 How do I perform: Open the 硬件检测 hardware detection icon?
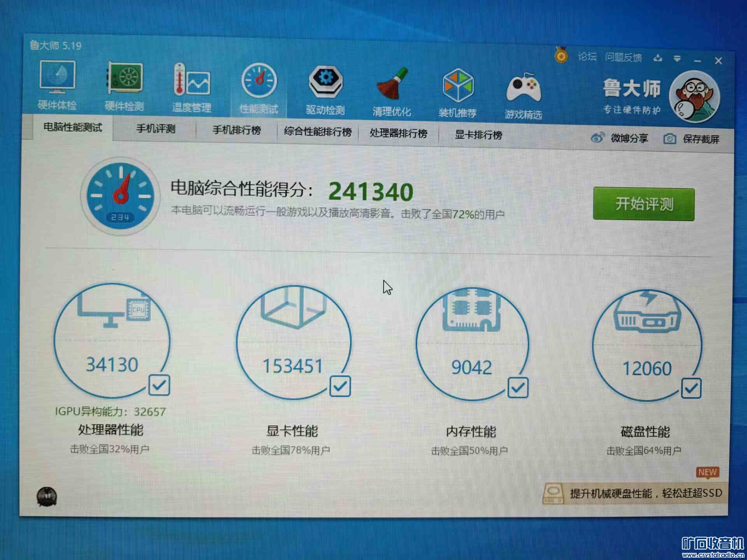124,86
